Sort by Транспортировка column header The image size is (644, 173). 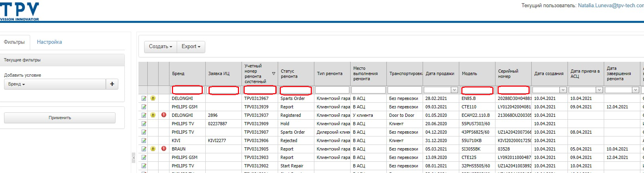pos(405,73)
